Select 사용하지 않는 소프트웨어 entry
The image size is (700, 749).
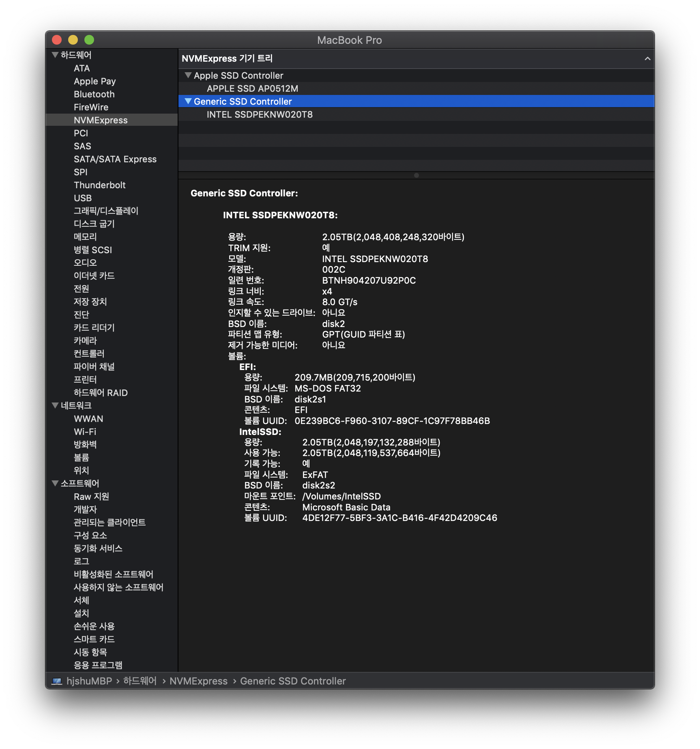118,588
